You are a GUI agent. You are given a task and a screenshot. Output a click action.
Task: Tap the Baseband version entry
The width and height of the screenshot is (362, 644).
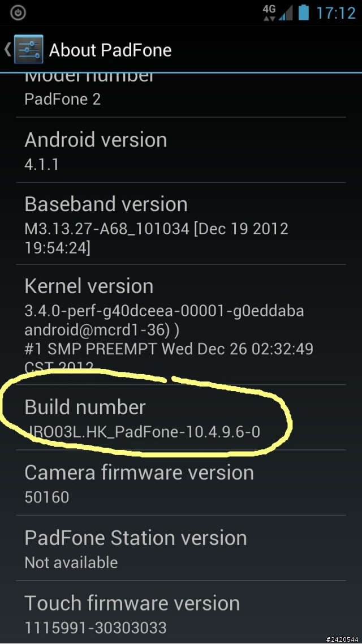[181, 224]
